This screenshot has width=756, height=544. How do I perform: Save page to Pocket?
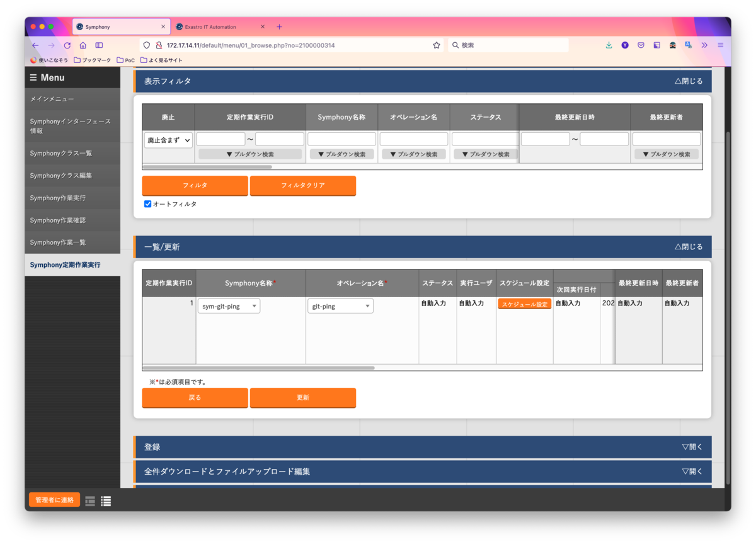click(x=641, y=45)
